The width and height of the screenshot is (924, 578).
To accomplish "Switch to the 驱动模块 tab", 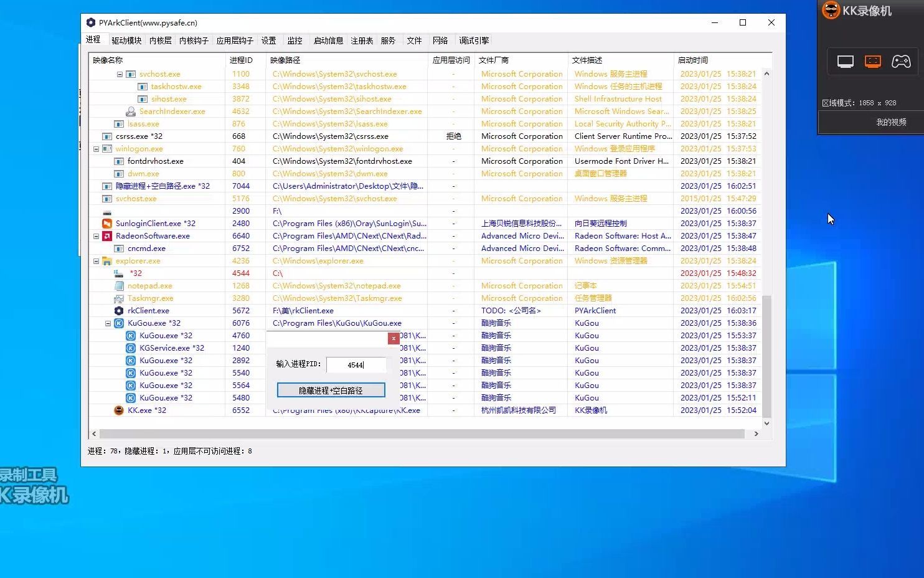I will coord(126,40).
